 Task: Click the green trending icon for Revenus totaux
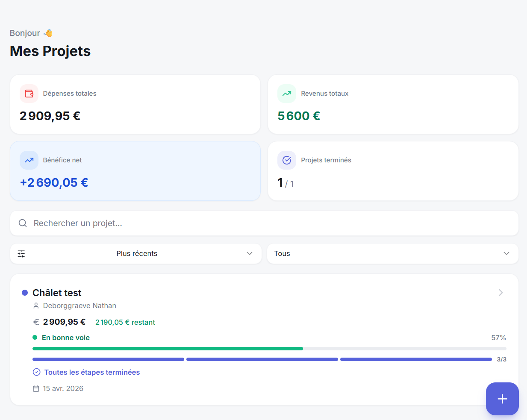287,94
